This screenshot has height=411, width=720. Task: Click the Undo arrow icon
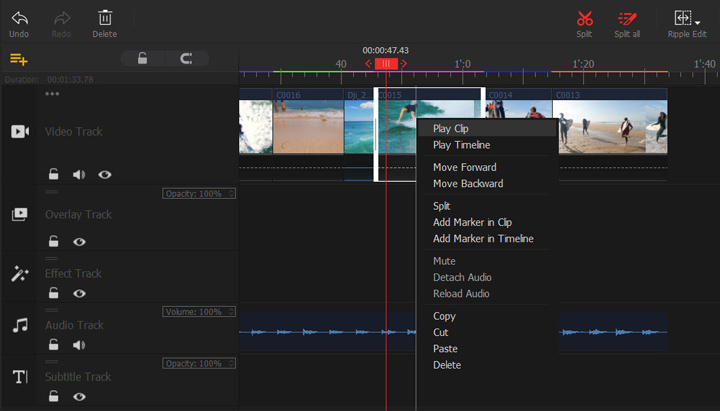[19, 17]
